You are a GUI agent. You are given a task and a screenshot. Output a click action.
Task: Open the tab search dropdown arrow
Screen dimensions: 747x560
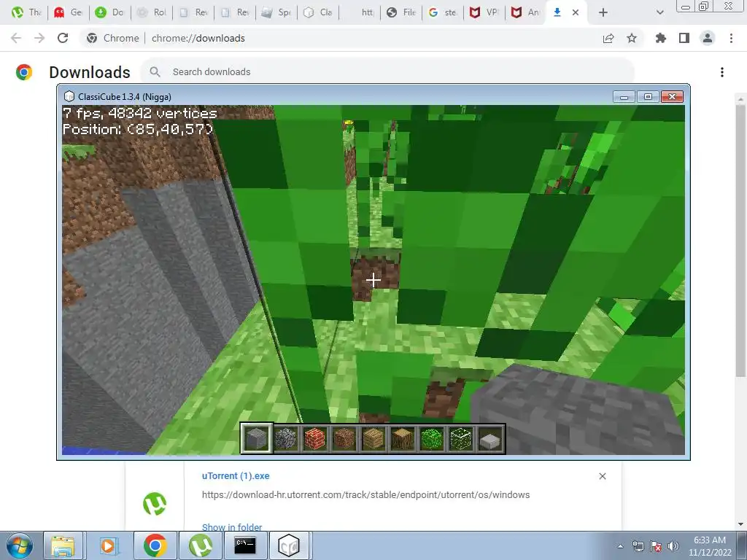point(659,12)
